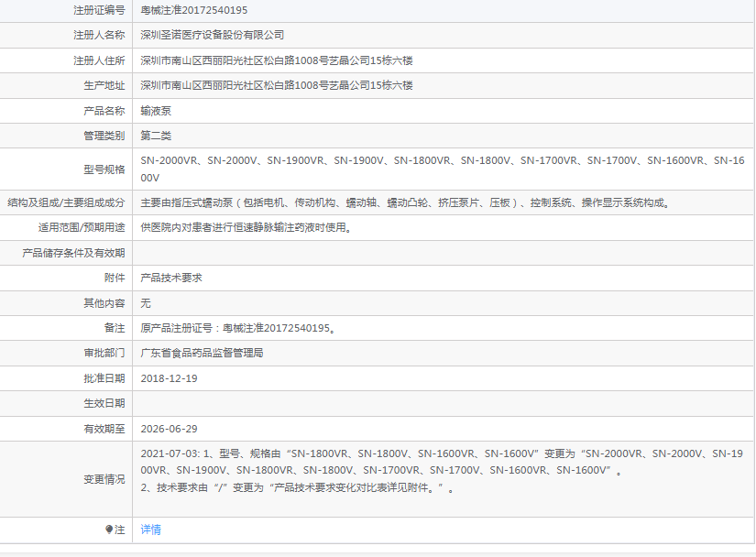Click the remark text starting 原产品注册证号

(x=238, y=328)
